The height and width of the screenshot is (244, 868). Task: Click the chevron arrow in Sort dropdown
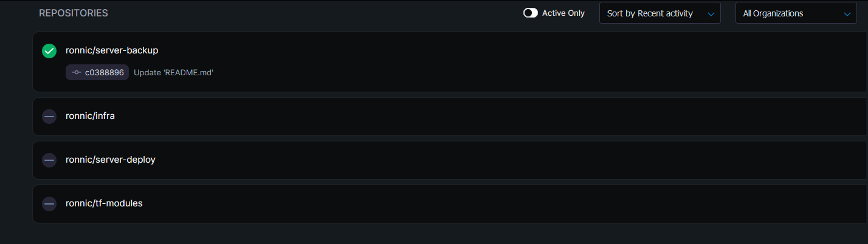[x=711, y=13]
